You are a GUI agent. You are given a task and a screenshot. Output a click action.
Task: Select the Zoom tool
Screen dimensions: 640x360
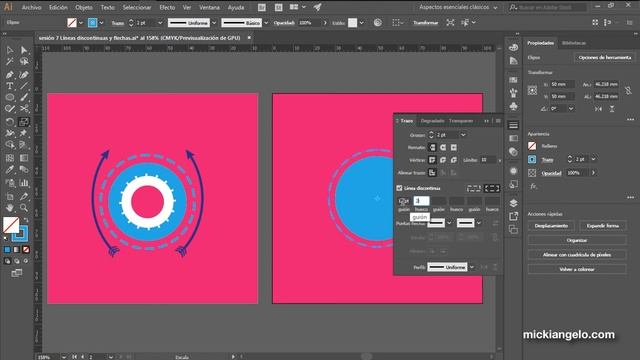24,208
